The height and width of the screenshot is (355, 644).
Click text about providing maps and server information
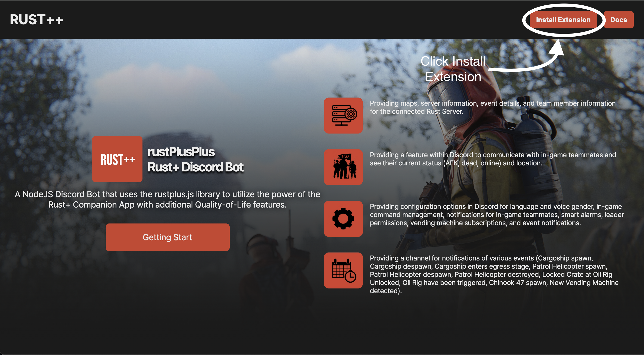(x=493, y=107)
